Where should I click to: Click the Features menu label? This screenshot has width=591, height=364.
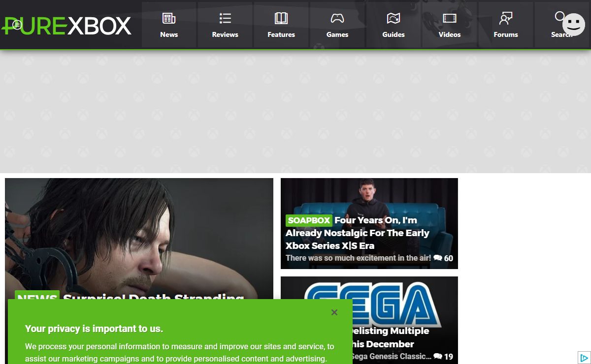pos(281,34)
